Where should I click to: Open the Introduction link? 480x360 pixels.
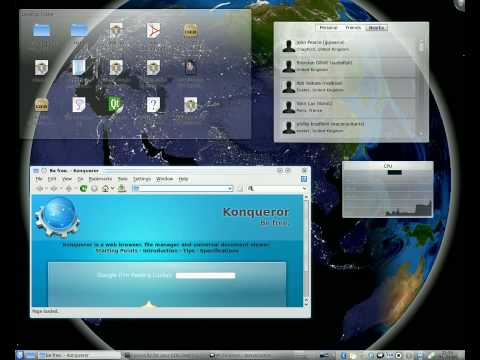tap(160, 251)
